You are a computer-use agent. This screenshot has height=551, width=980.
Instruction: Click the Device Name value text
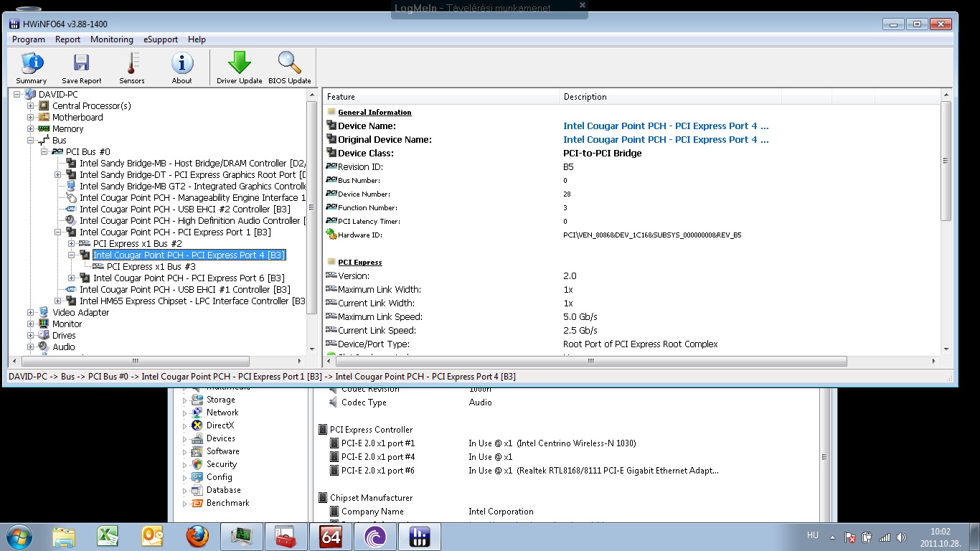tap(666, 126)
